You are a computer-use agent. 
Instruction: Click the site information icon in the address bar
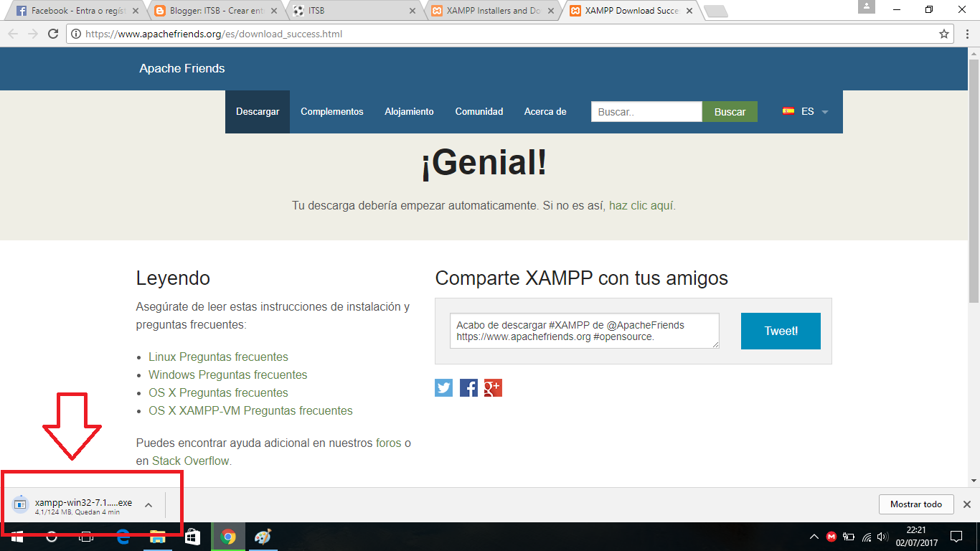[76, 34]
